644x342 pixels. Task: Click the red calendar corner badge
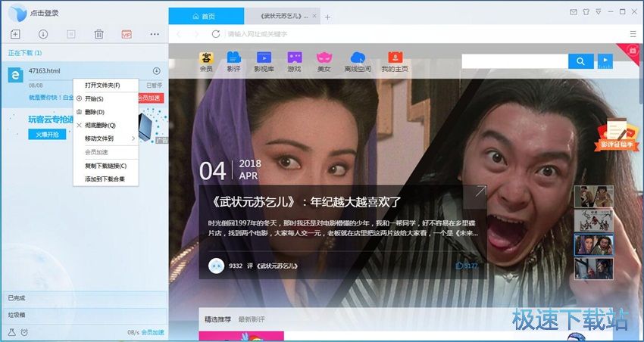pos(633,51)
